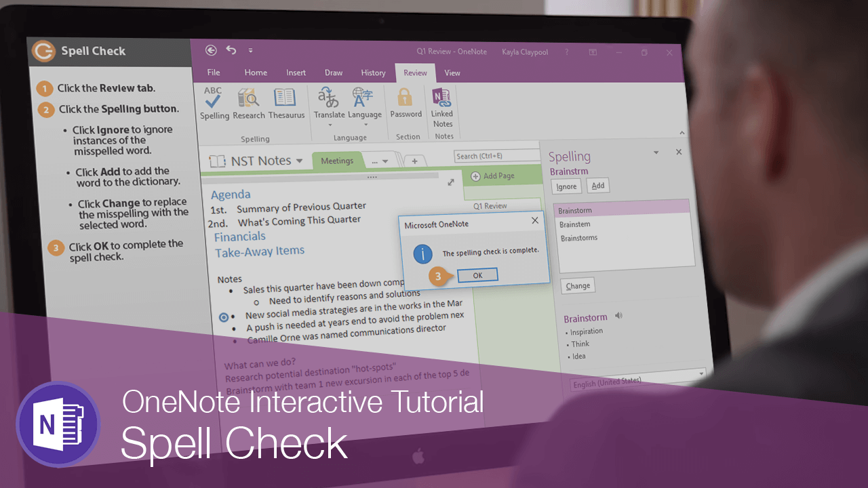Viewport: 868px width, 488px height.
Task: Click the NST Notes notebook icon
Action: point(217,161)
